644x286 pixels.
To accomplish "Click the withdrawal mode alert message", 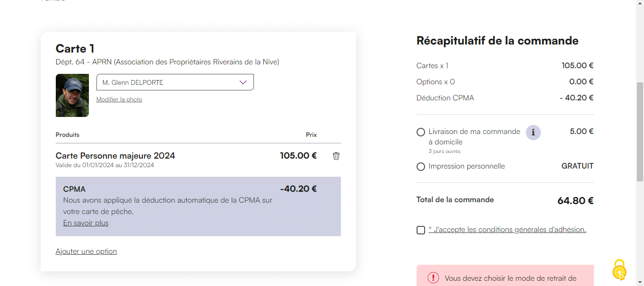I will point(511,278).
